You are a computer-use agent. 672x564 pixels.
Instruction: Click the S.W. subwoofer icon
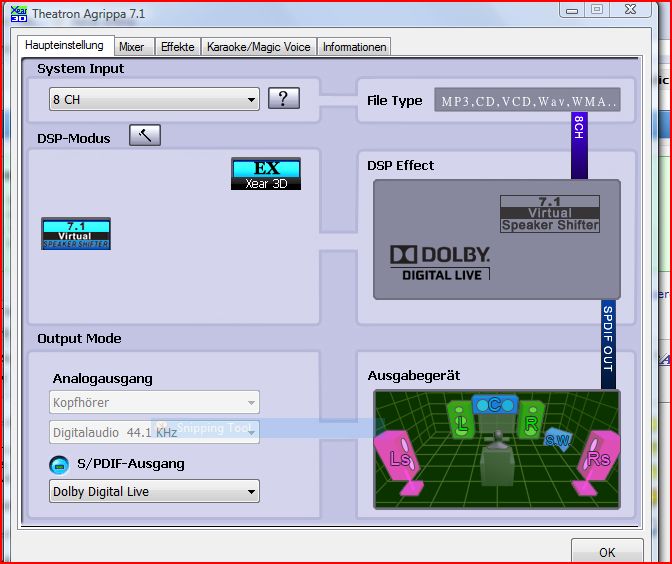pos(558,439)
